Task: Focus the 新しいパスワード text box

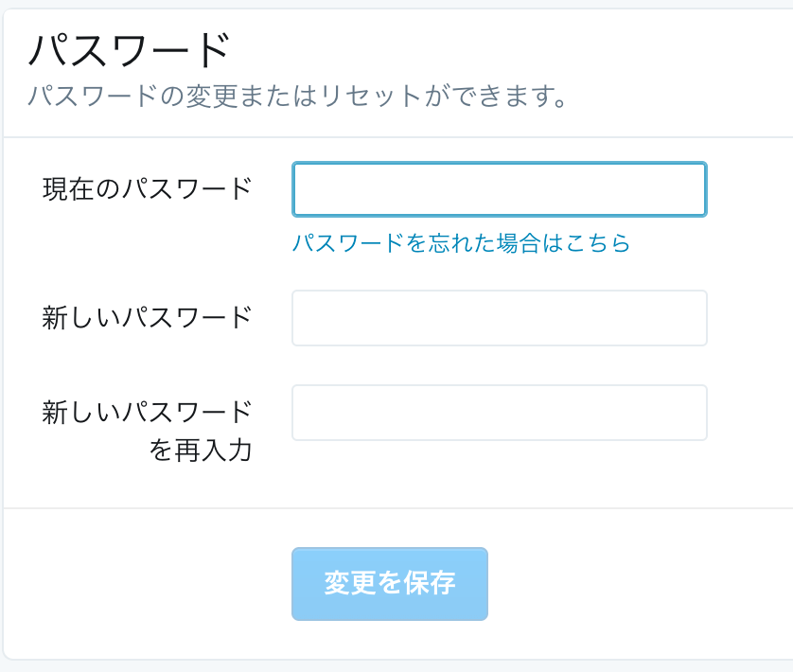Action: point(499,318)
